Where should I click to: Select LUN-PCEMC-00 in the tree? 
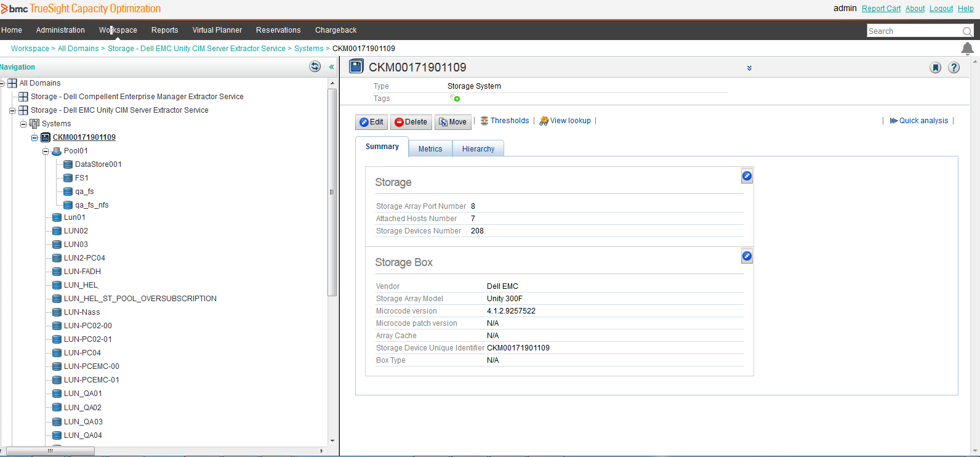92,366
